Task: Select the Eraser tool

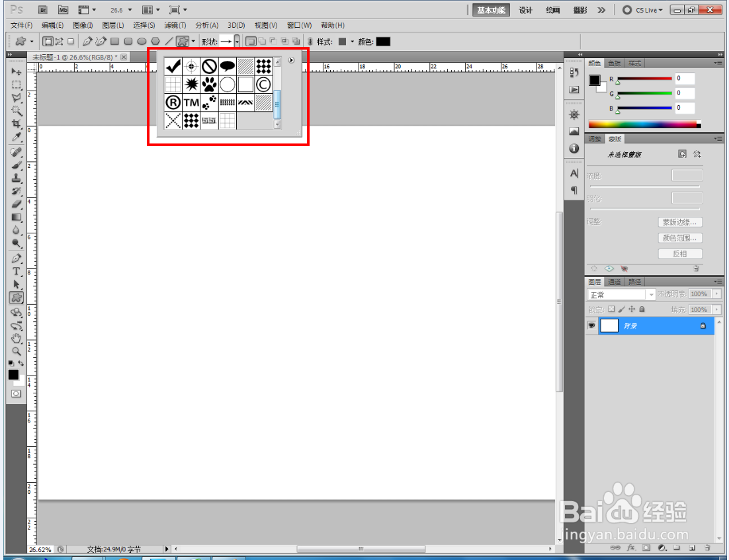Action: pyautogui.click(x=17, y=204)
